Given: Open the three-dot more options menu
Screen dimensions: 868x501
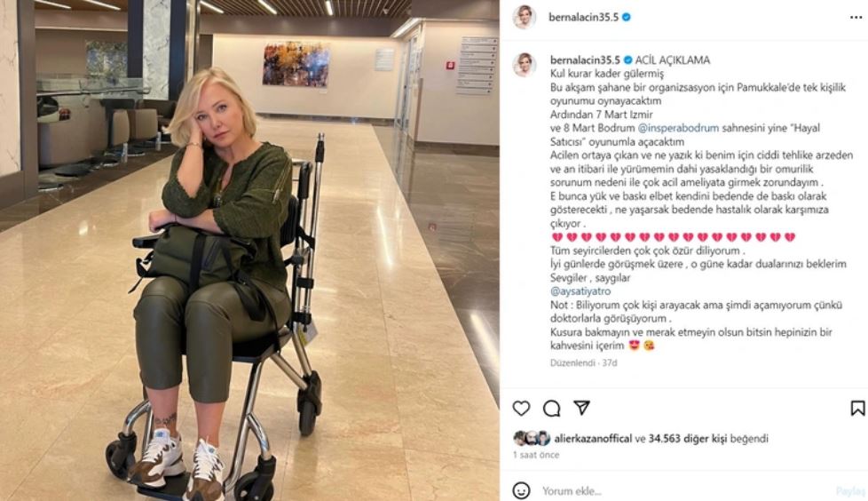Looking at the screenshot, I should [x=856, y=18].
